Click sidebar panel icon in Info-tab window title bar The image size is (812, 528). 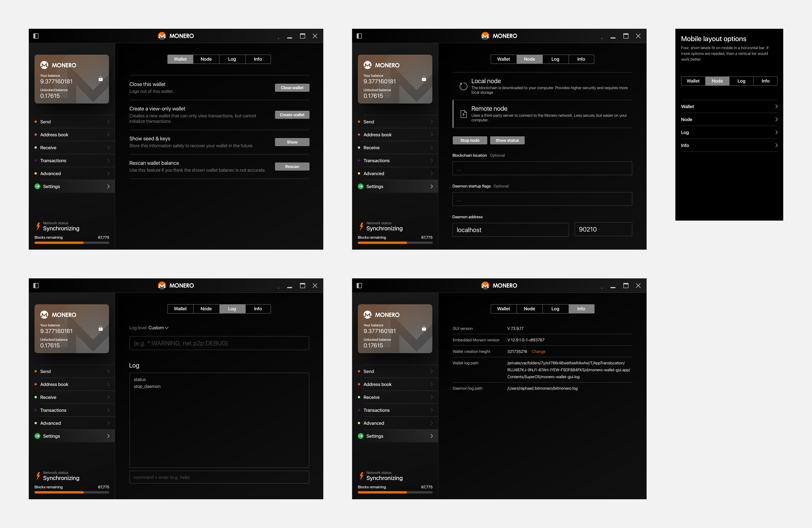(x=359, y=285)
